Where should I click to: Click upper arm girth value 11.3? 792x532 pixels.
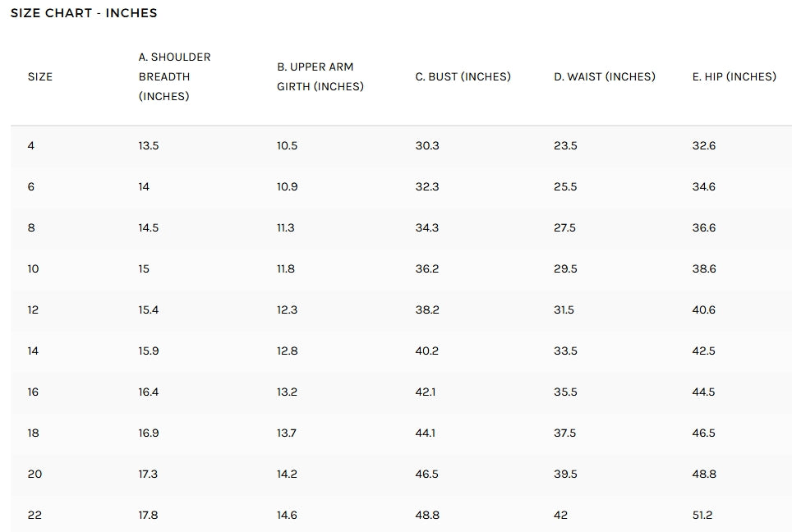coord(285,227)
